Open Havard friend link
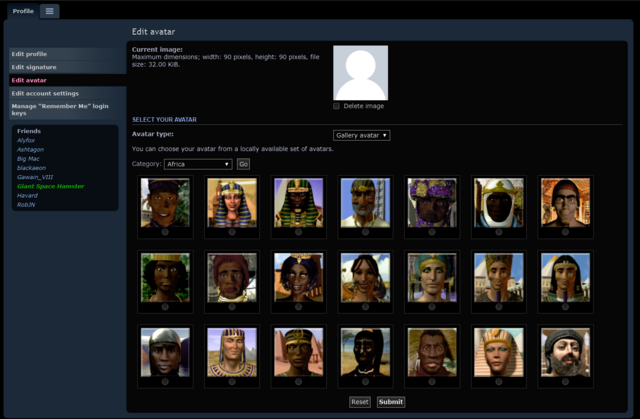This screenshot has width=640, height=419. tap(27, 195)
